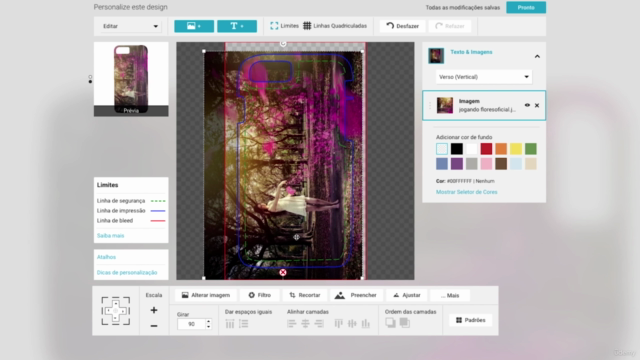Click Mostrar Seletor de Cores link

pos(467,192)
